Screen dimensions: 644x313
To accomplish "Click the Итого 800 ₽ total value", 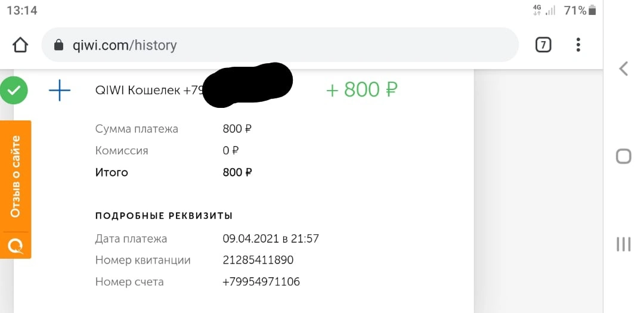I will [x=237, y=172].
